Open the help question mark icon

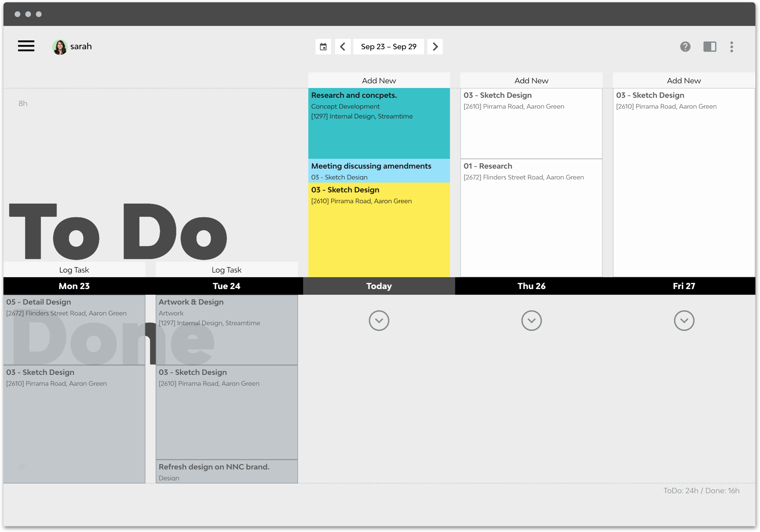click(x=685, y=47)
